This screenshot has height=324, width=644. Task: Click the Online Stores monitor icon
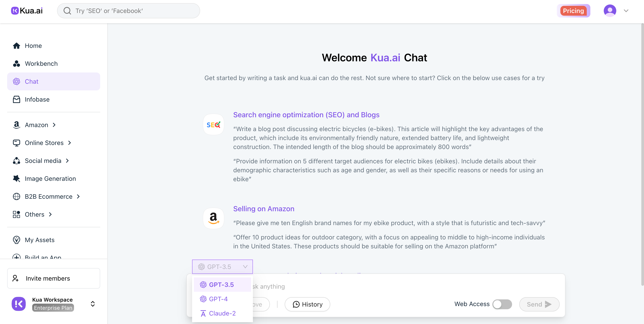tap(17, 143)
